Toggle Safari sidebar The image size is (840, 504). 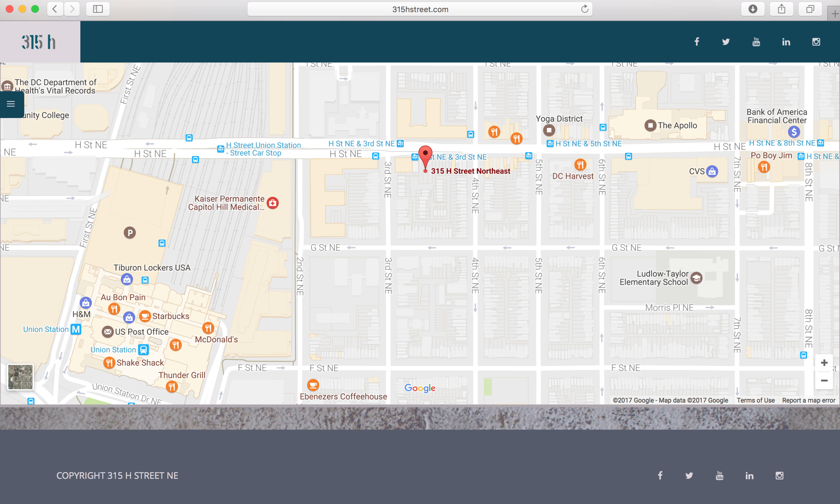tap(98, 9)
